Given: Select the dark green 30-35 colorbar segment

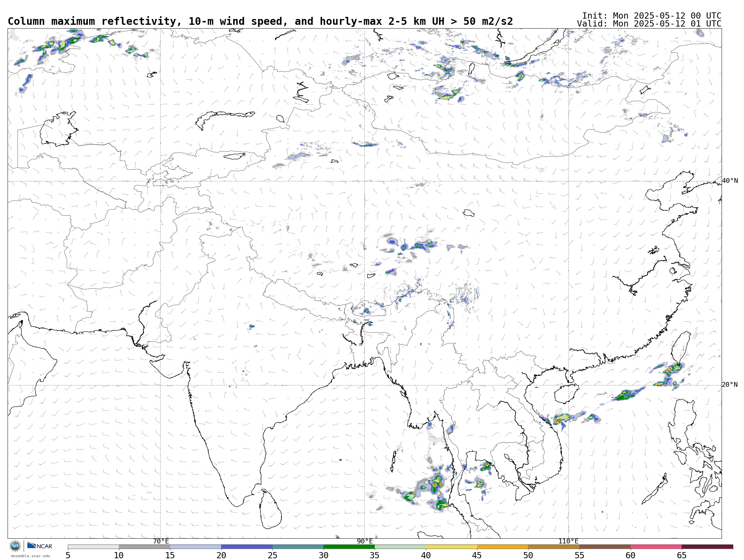Looking at the screenshot, I should point(349,547).
